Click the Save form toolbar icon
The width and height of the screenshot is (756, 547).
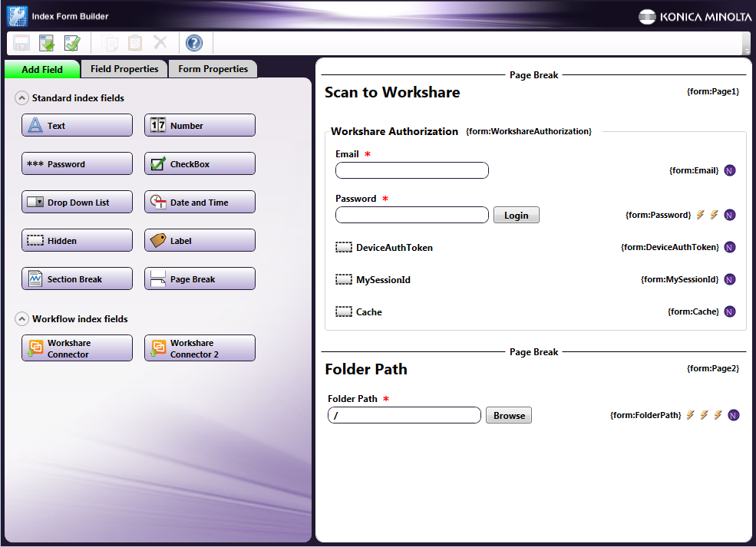(x=21, y=44)
